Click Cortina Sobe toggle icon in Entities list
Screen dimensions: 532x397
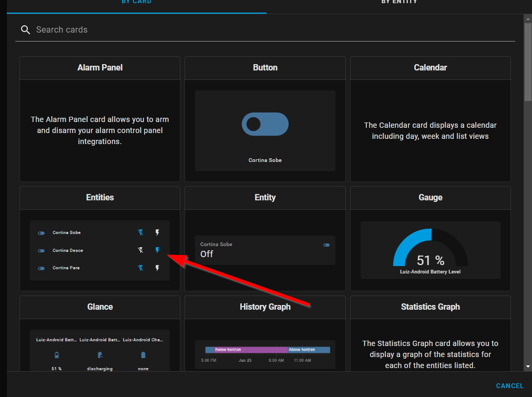tap(42, 233)
